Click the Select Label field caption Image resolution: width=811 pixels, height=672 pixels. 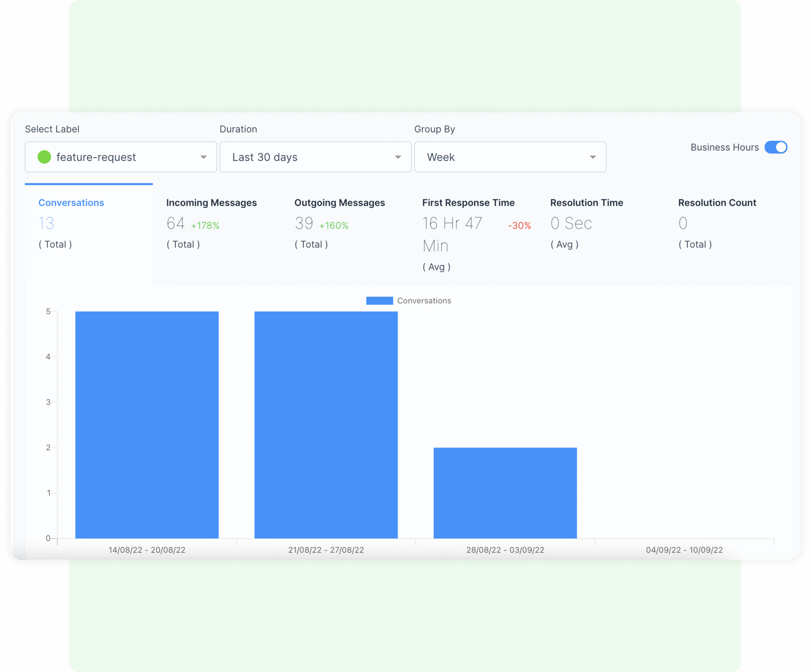click(x=52, y=129)
